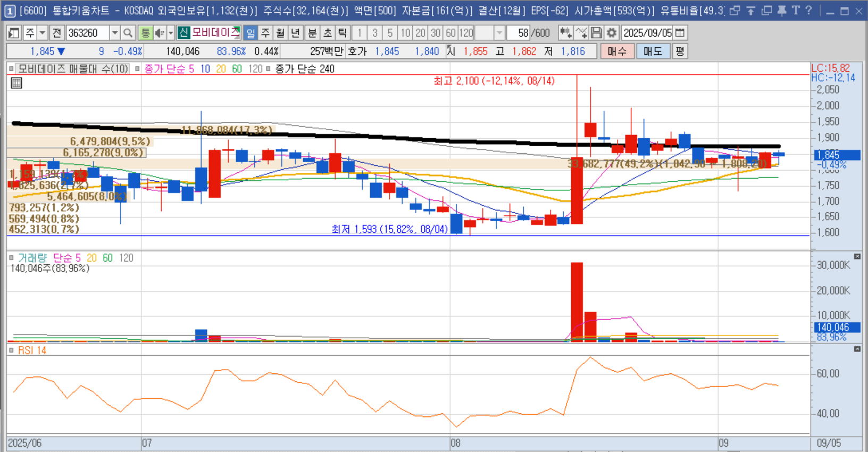868x452 pixels.
Task: Select the 주 (weekly) chart period
Action: pos(266,33)
